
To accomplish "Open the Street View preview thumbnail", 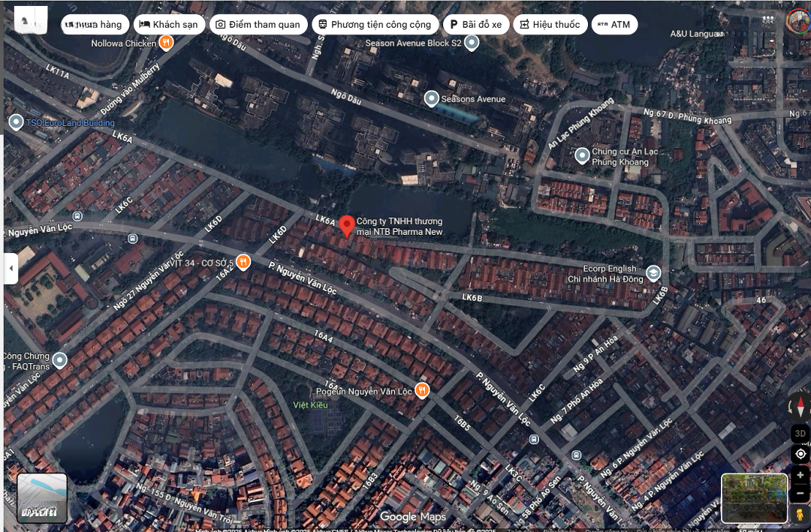I will coord(754,497).
